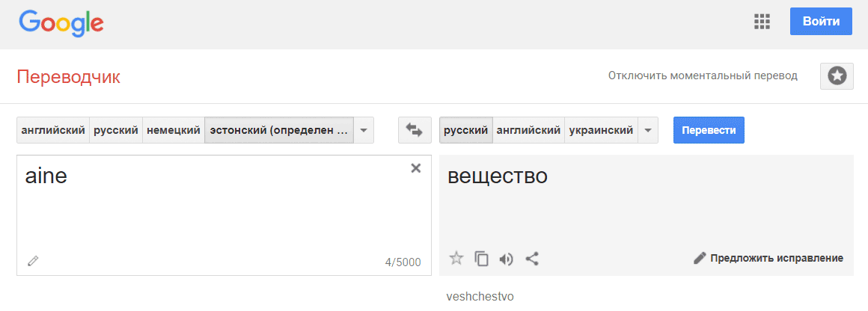
Task: Turn off instant translation
Action: (x=703, y=76)
